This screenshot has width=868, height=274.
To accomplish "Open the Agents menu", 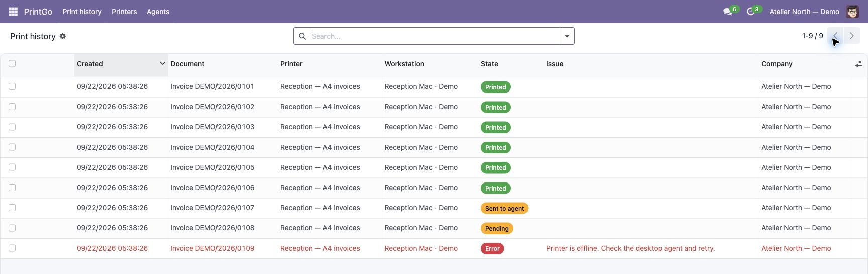I will [158, 12].
